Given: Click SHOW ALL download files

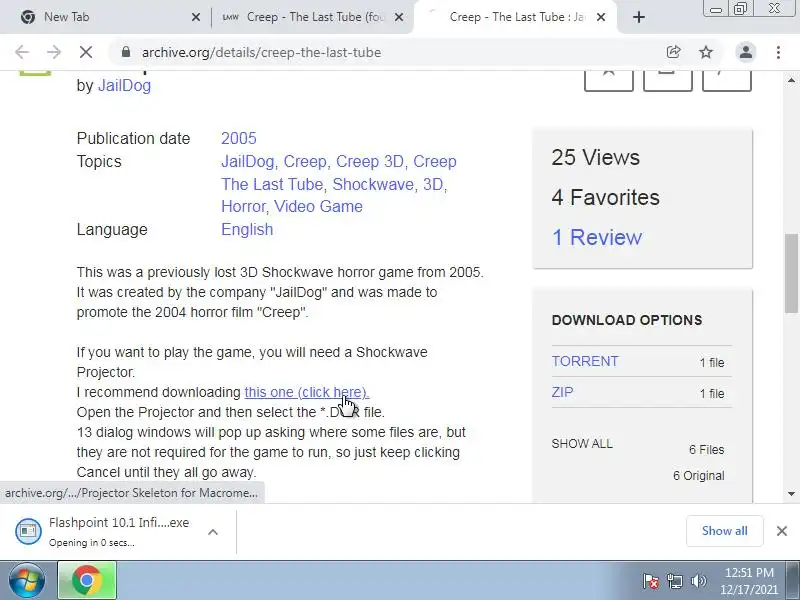Looking at the screenshot, I should [582, 443].
